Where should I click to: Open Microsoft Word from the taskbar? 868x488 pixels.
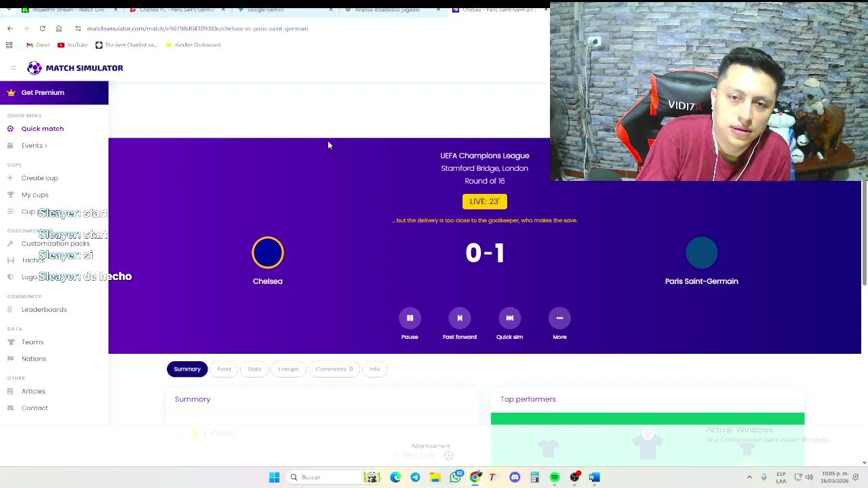pos(594,477)
